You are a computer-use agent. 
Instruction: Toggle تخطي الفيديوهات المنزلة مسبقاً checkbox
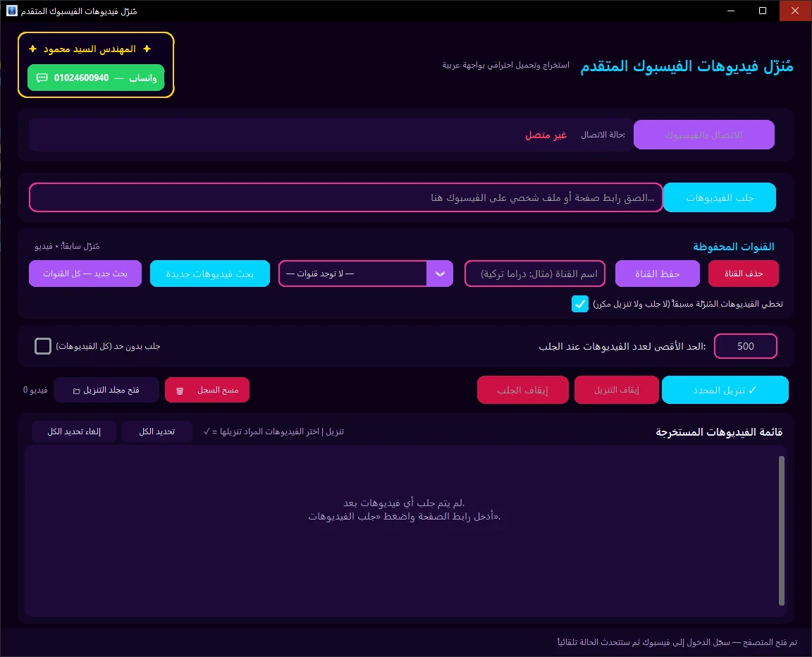(579, 304)
